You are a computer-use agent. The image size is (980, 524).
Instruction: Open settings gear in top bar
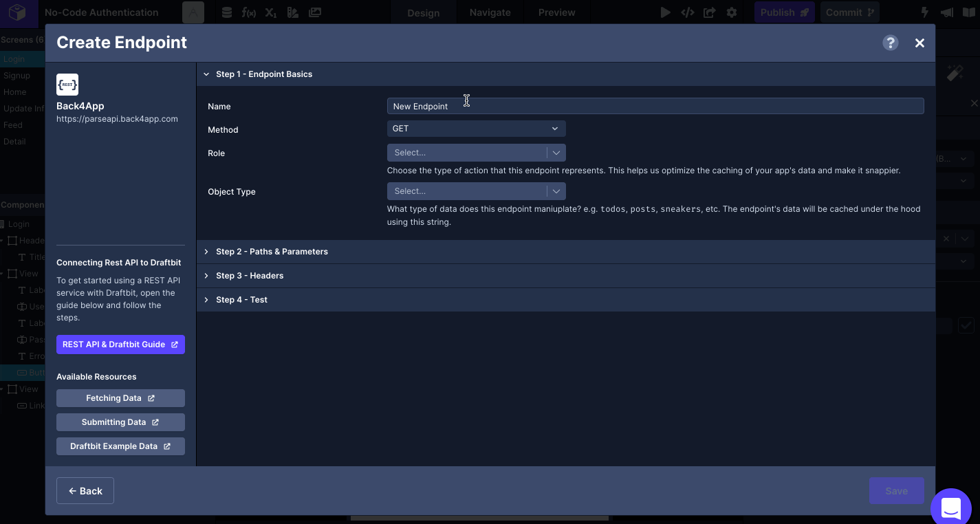(732, 12)
